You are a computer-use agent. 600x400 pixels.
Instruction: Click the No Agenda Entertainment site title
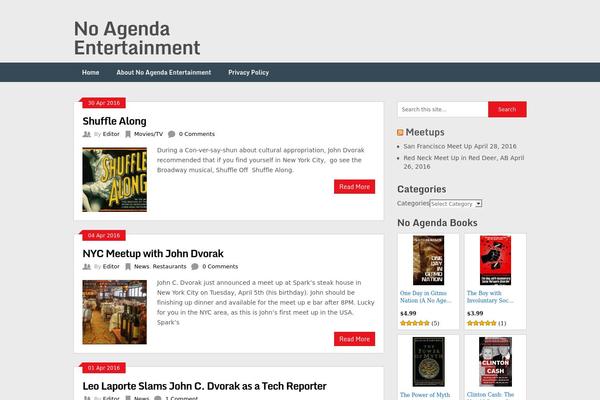[137, 38]
